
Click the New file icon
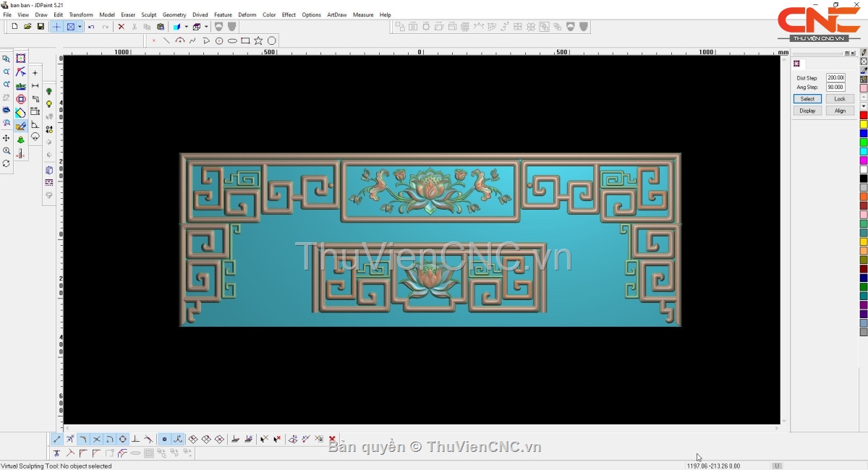click(x=15, y=27)
